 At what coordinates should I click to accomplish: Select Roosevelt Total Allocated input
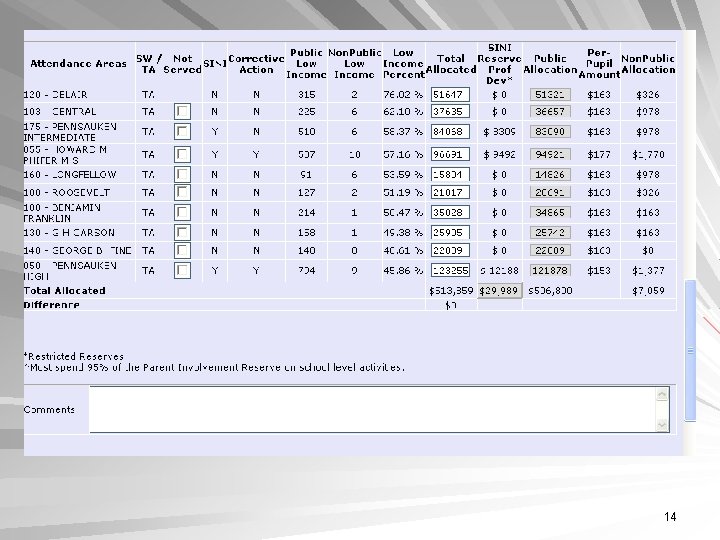click(450, 192)
